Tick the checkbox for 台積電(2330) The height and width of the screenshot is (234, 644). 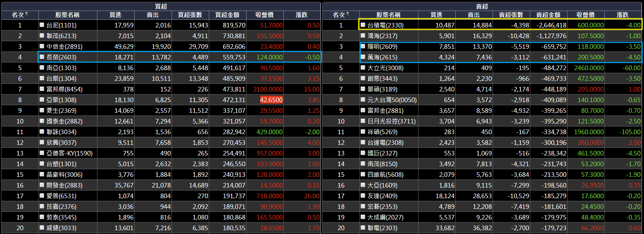click(363, 25)
